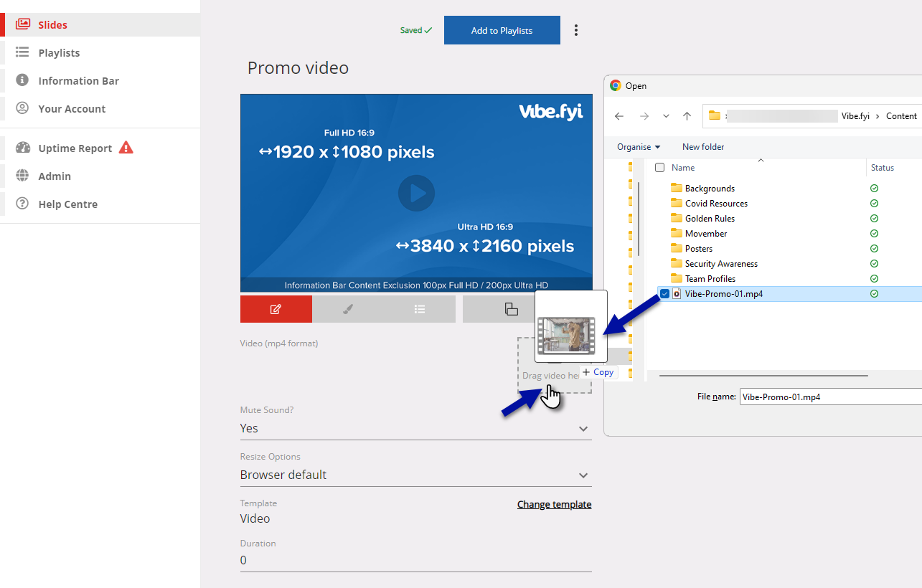
Task: Open the paintbrush style tab
Action: (347, 309)
